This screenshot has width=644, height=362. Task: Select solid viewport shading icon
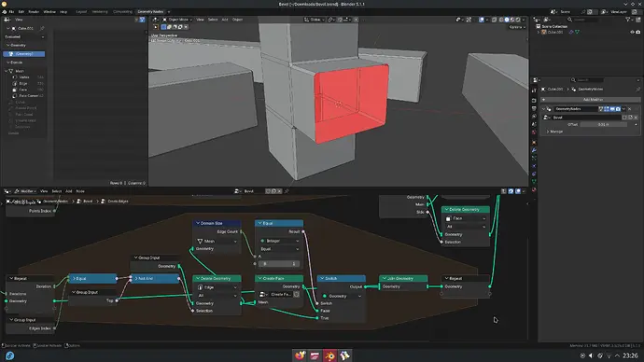[x=507, y=20]
